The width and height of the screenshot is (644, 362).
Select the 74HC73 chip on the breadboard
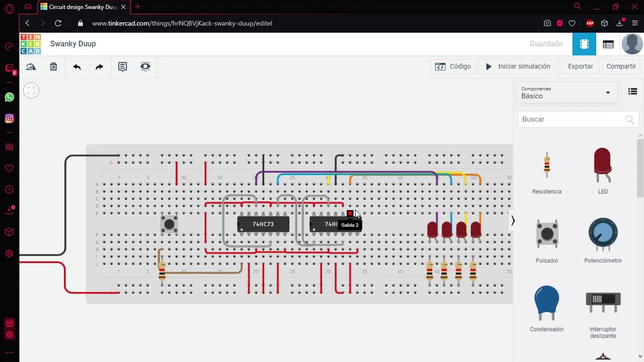[263, 224]
